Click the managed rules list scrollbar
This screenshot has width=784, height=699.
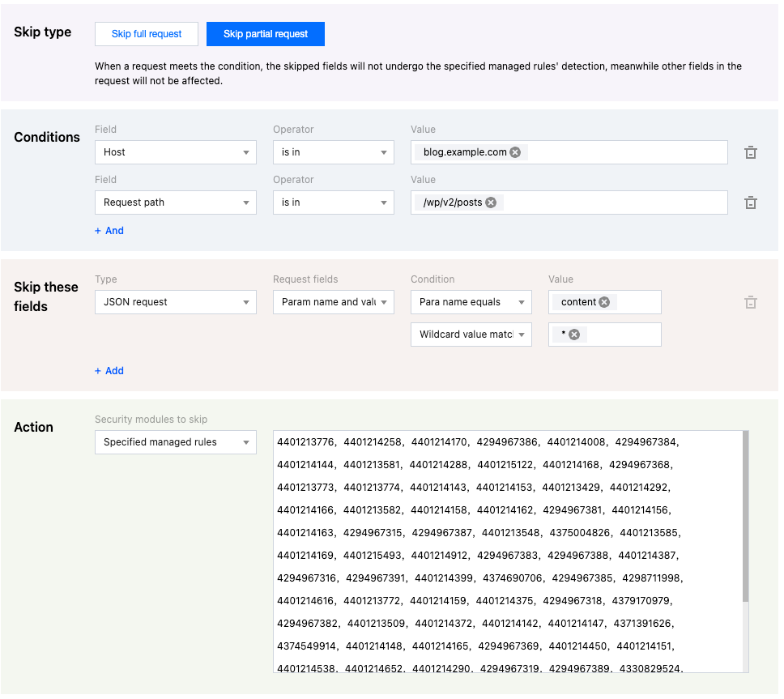click(x=745, y=518)
